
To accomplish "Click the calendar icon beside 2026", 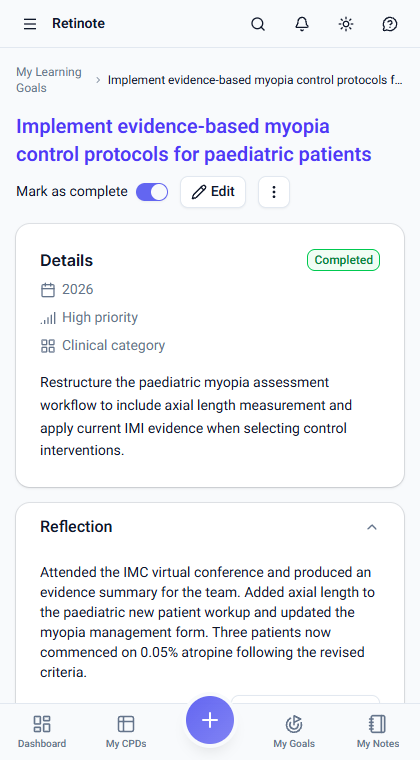I will [x=47, y=290].
